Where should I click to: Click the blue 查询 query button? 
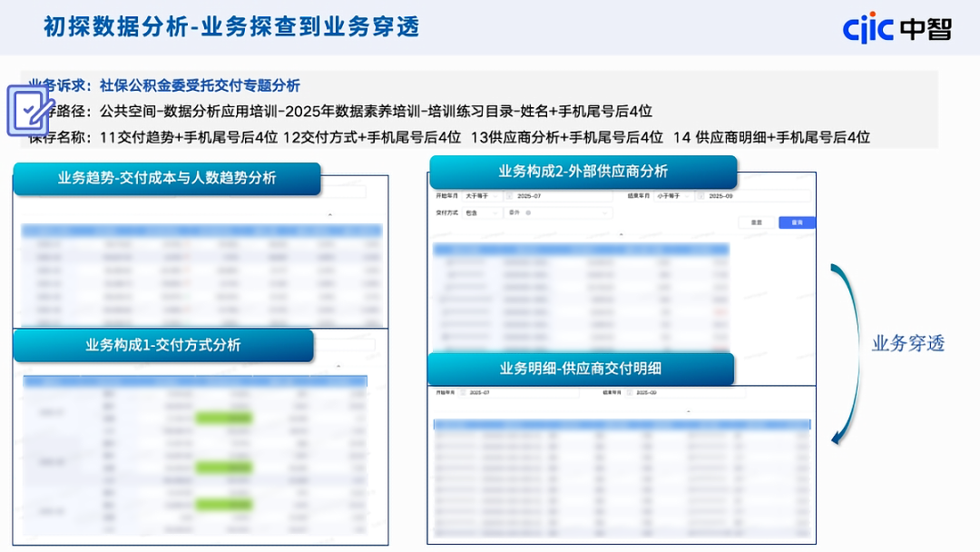795,222
